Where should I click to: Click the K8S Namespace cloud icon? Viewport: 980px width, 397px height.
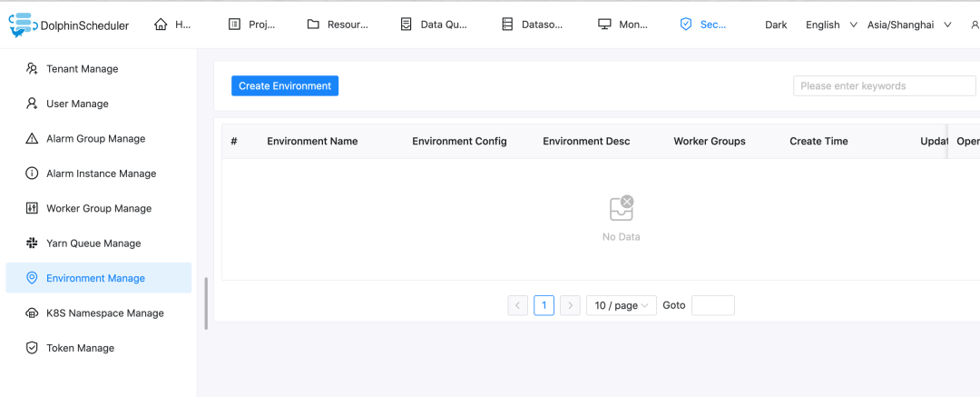click(32, 313)
